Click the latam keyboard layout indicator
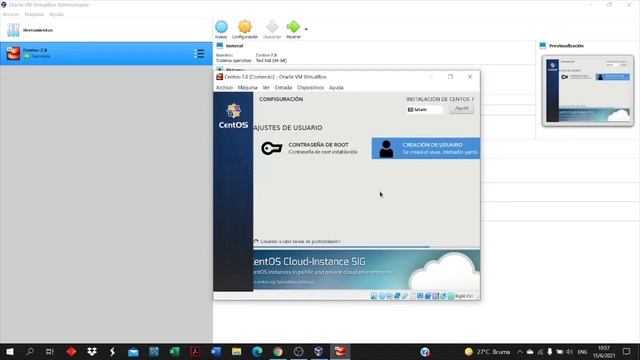Image resolution: width=640 pixels, height=360 pixels. click(424, 109)
